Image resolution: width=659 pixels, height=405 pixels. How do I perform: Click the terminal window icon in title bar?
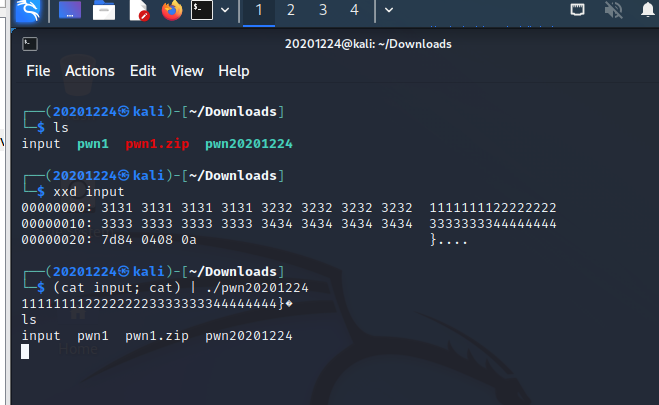[x=30, y=44]
